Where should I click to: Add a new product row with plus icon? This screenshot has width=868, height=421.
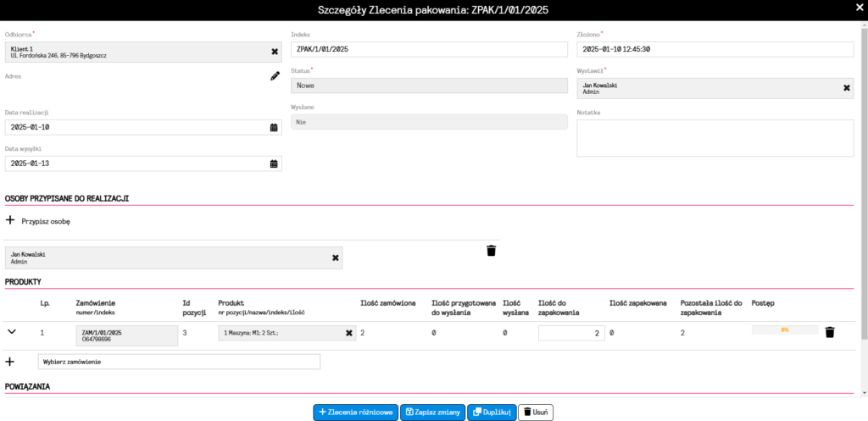[10, 362]
